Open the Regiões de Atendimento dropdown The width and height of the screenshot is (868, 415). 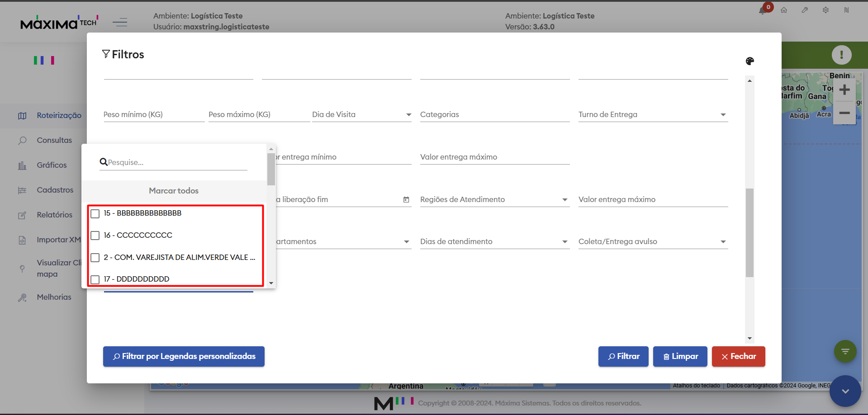[495, 200]
